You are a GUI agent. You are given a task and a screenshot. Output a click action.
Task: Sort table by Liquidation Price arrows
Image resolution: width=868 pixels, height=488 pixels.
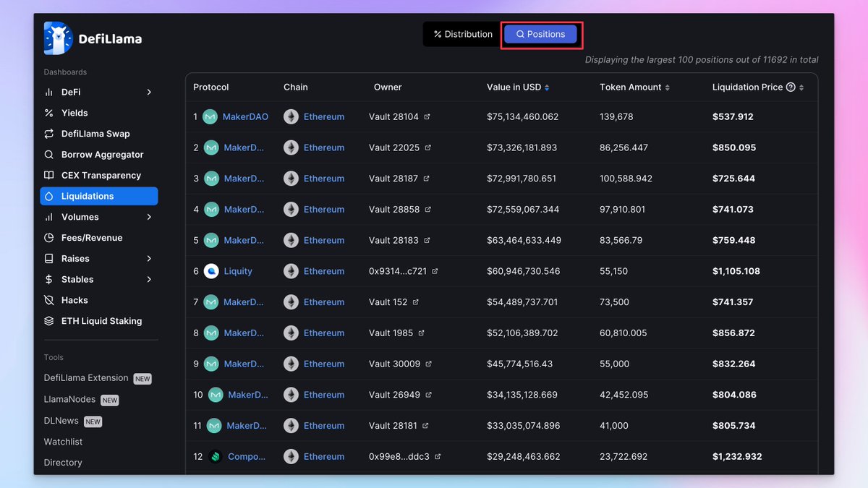point(801,87)
